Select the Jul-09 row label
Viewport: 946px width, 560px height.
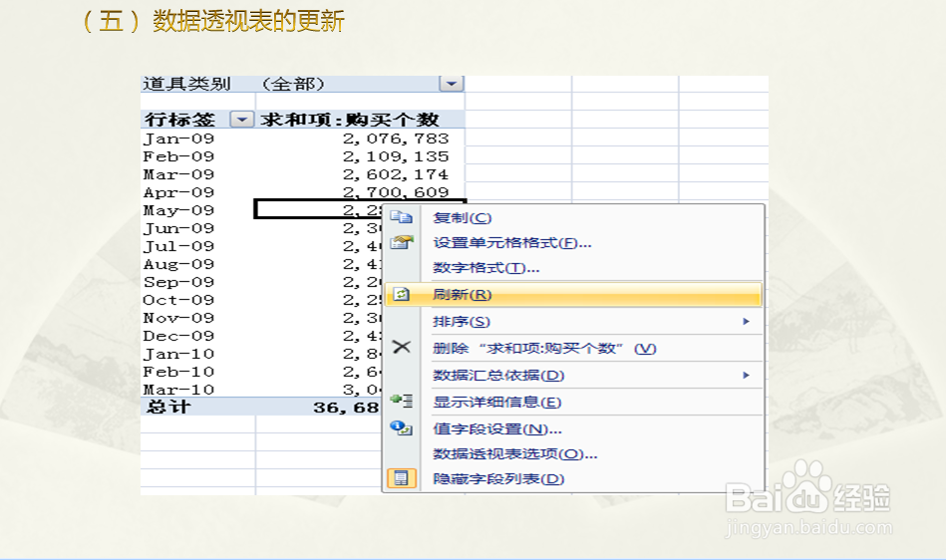click(178, 246)
